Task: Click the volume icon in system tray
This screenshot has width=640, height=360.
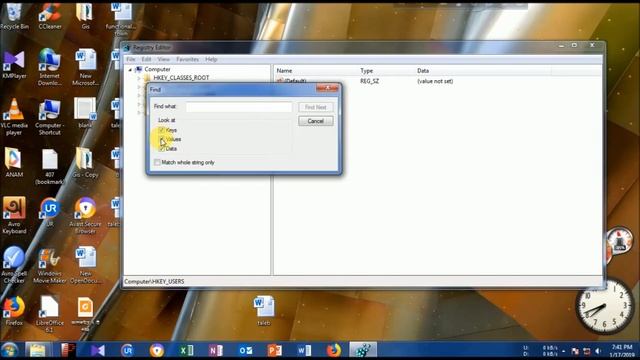Action: point(598,351)
